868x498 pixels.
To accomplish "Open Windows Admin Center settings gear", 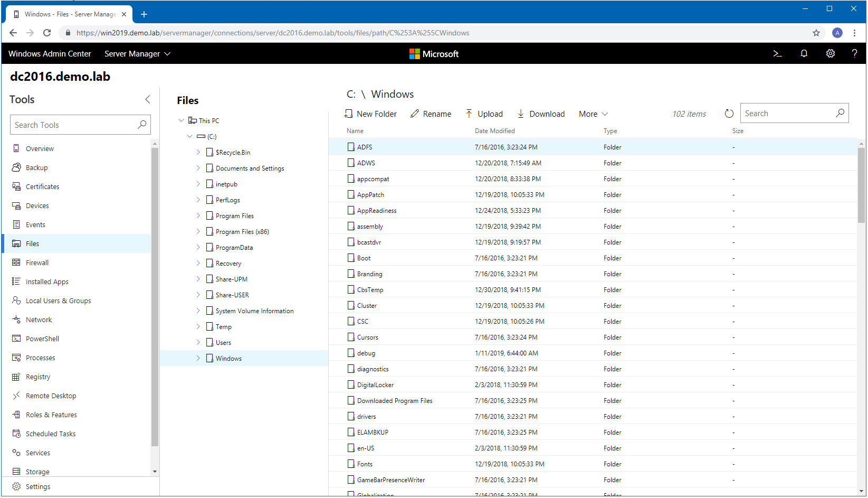I will point(830,53).
